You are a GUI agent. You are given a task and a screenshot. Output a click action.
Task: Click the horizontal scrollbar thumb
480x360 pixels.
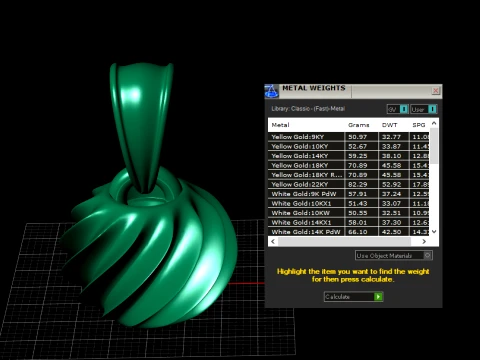pos(344,241)
